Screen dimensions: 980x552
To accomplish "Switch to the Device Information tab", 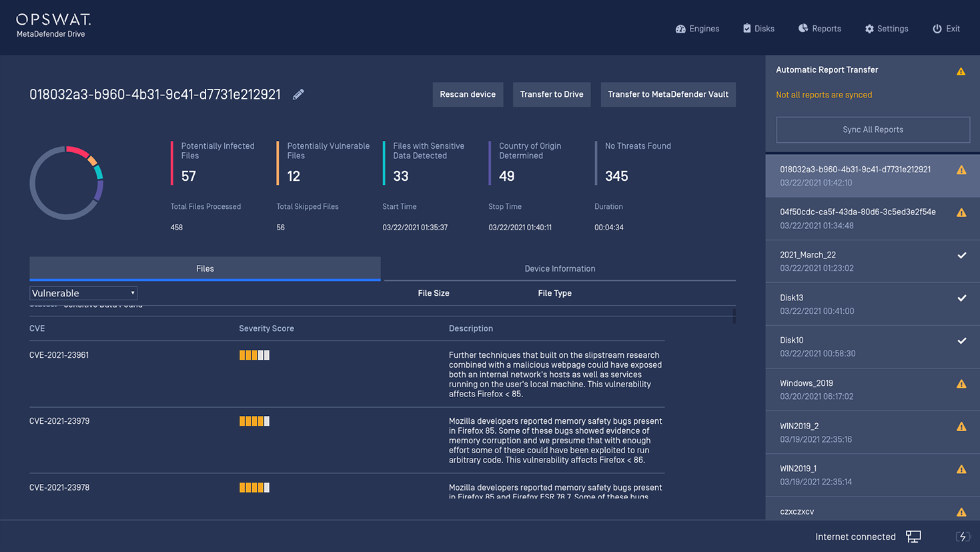I will point(560,268).
